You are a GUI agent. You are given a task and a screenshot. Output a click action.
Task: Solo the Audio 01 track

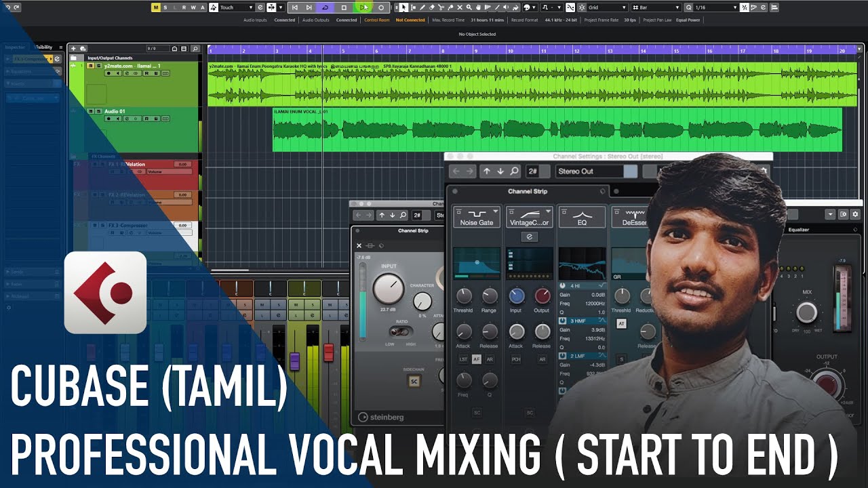point(99,111)
